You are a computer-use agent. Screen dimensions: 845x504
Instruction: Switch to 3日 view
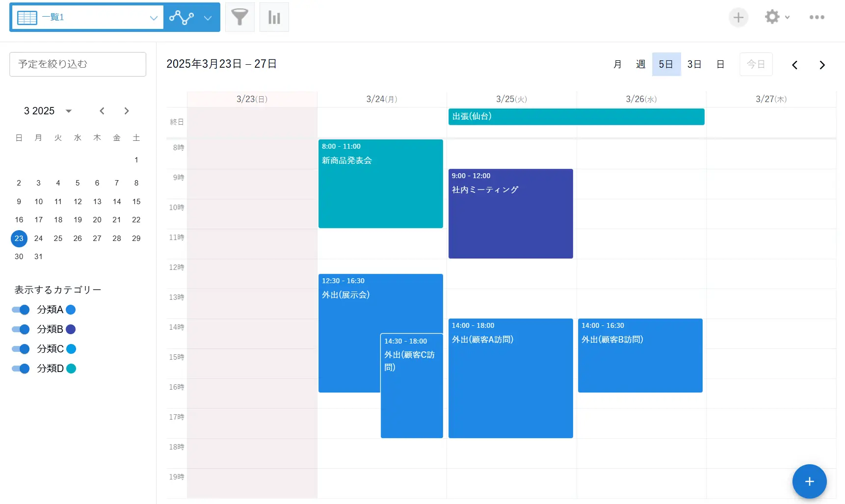point(694,64)
